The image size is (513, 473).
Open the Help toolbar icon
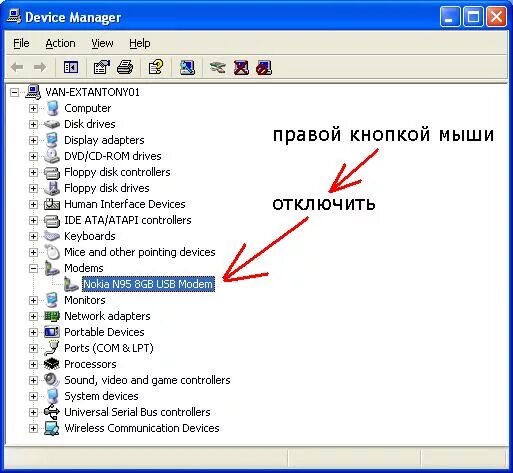coord(156,67)
